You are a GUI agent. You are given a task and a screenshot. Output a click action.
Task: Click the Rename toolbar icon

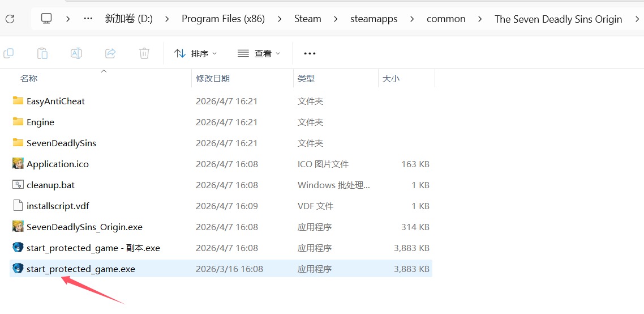(76, 53)
